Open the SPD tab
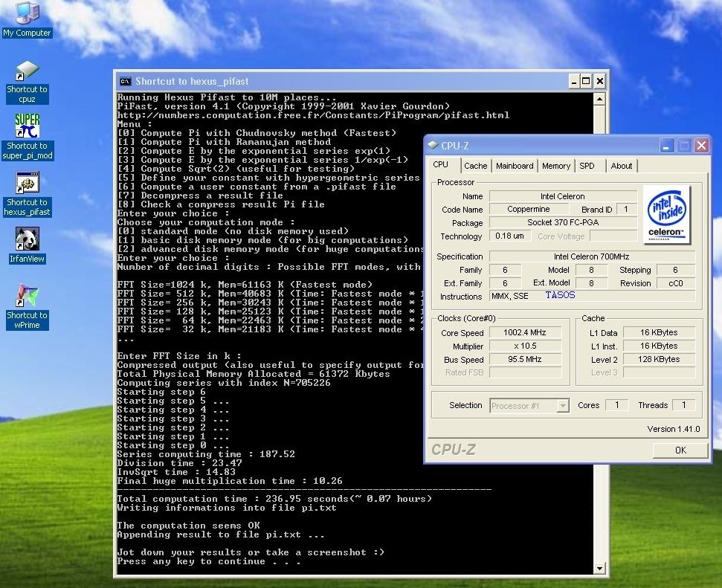The width and height of the screenshot is (722, 588). tap(587, 166)
